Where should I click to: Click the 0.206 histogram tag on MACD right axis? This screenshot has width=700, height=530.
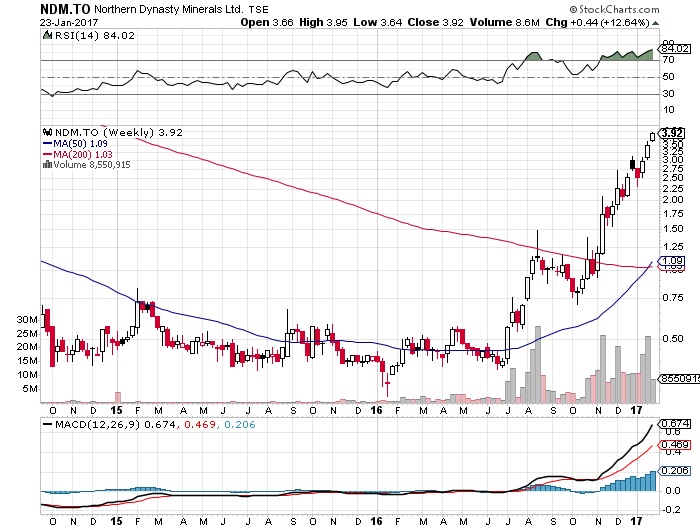pyautogui.click(x=675, y=471)
